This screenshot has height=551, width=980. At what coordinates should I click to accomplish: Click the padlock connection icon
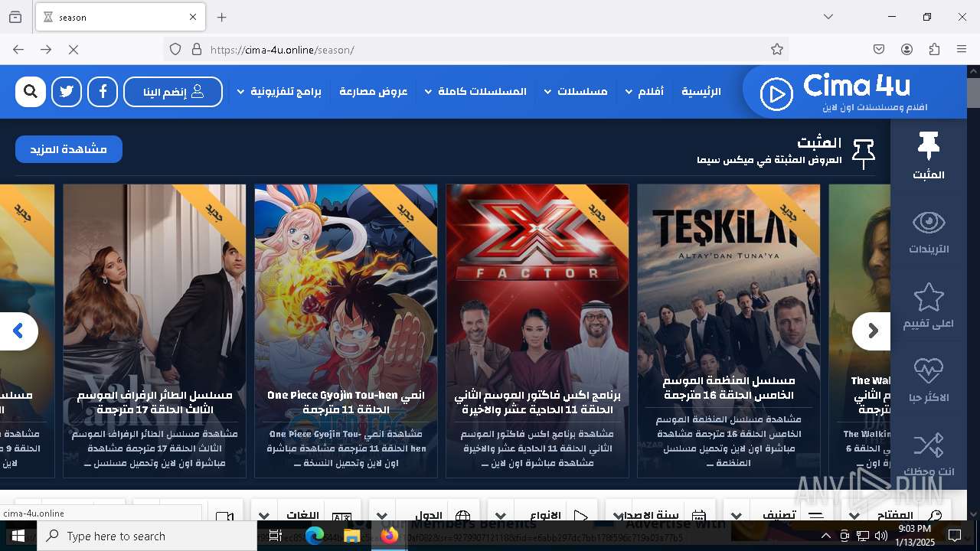197,50
